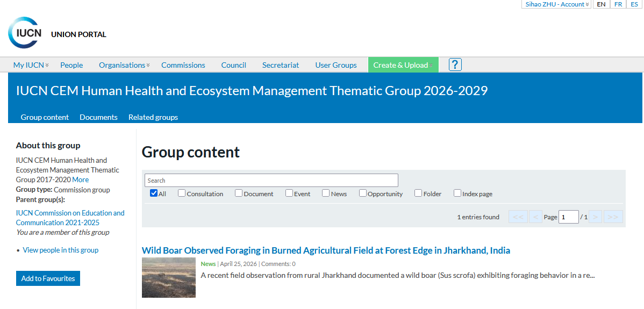This screenshot has width=644, height=309.
Task: Uncheck the All filter checkbox
Action: click(x=154, y=193)
